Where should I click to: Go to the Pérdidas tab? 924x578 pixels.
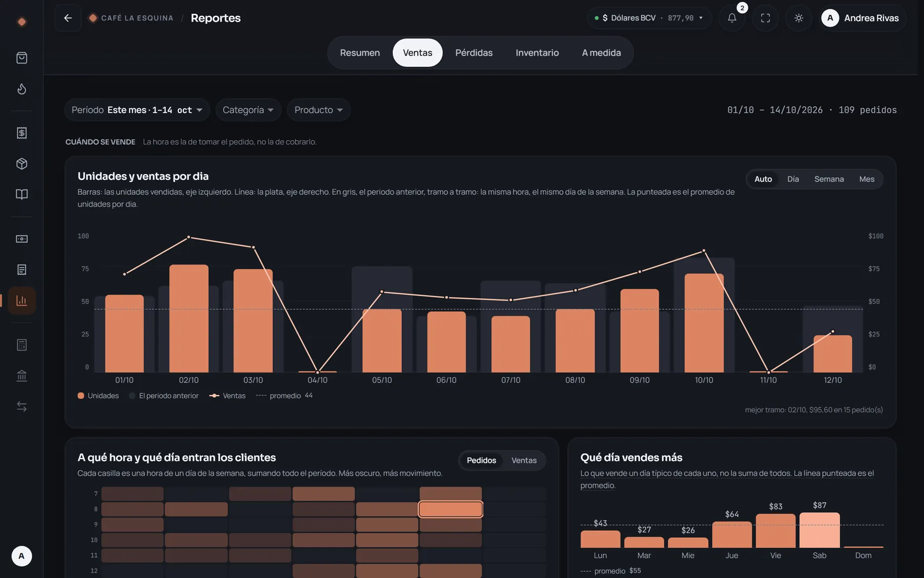[474, 53]
